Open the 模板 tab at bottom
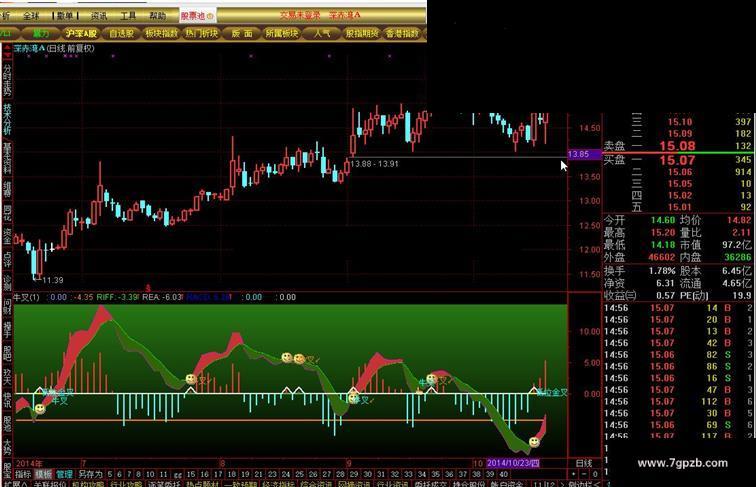Viewport: 756px width, 487px height. [x=43, y=474]
